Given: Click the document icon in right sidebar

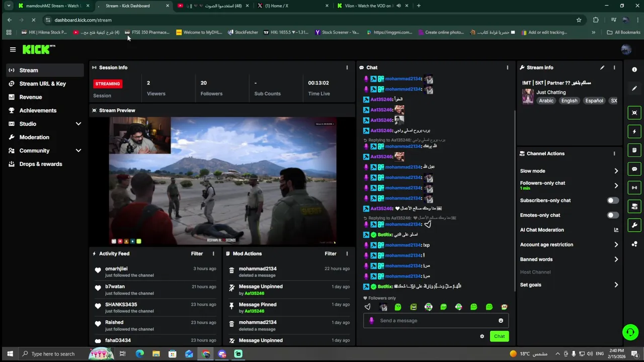Looking at the screenshot, I should (634, 150).
